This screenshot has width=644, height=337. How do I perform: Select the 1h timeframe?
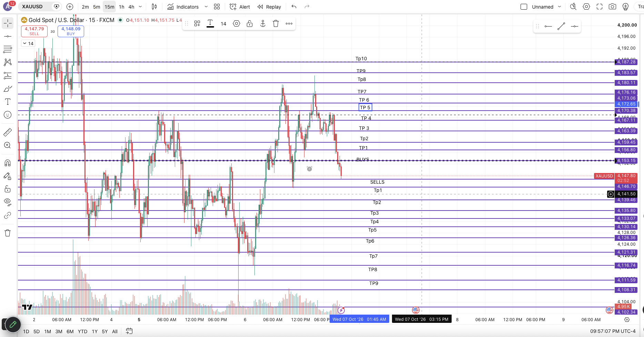(x=122, y=7)
